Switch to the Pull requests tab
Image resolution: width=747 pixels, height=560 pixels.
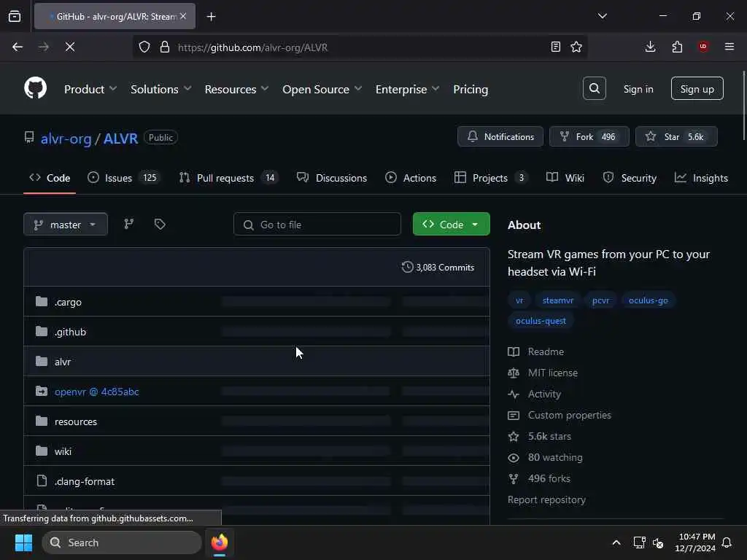click(228, 178)
